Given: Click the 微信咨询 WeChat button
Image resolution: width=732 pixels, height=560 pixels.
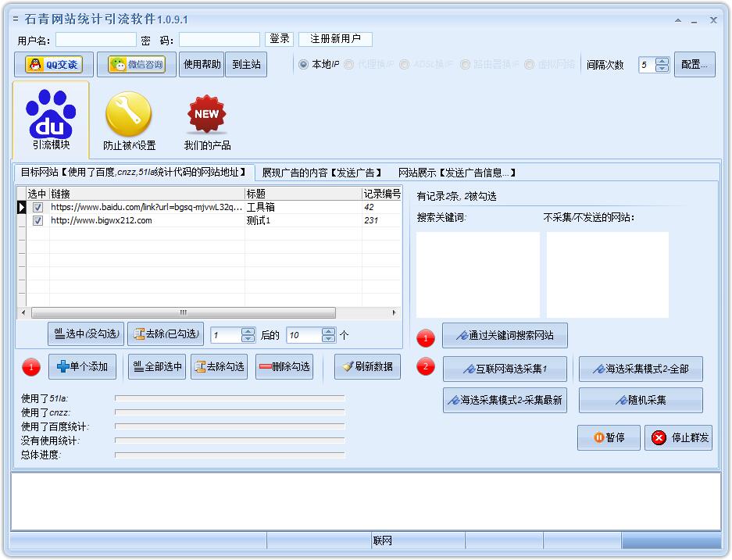Looking at the screenshot, I should [137, 65].
